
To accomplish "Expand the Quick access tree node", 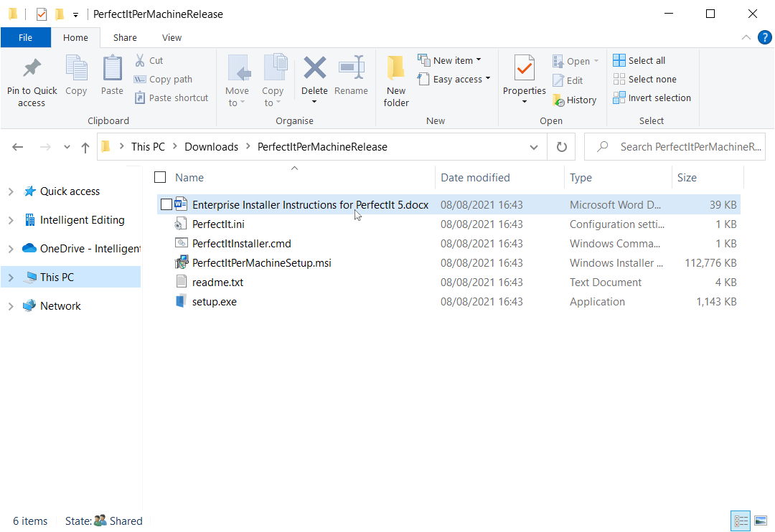I will 11,191.
